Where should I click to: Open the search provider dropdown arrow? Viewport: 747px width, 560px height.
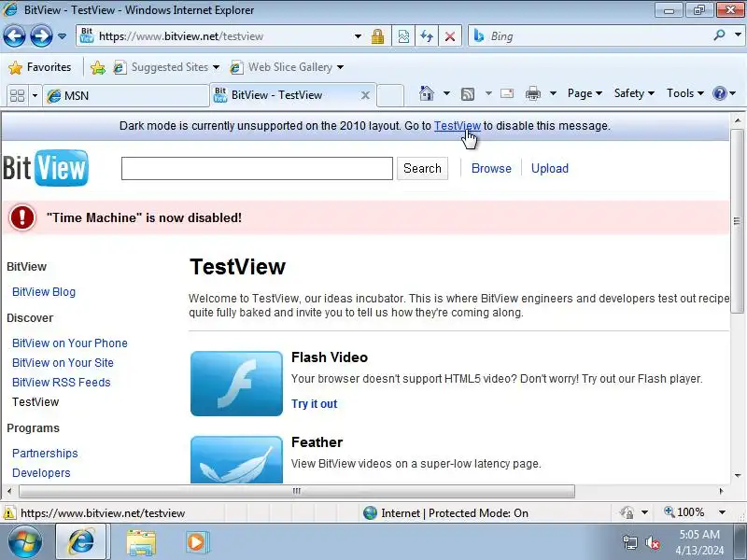pos(738,35)
